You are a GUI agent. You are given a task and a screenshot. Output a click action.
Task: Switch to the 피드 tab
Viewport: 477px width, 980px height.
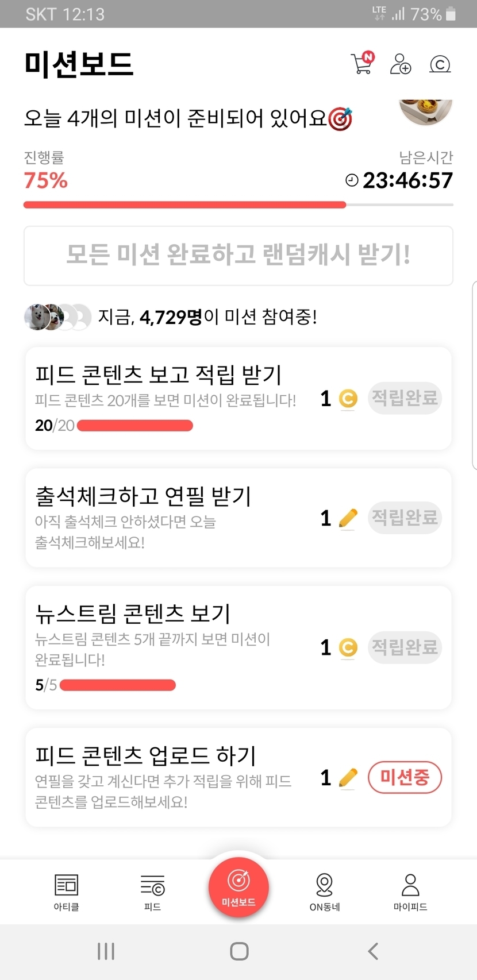tap(152, 892)
